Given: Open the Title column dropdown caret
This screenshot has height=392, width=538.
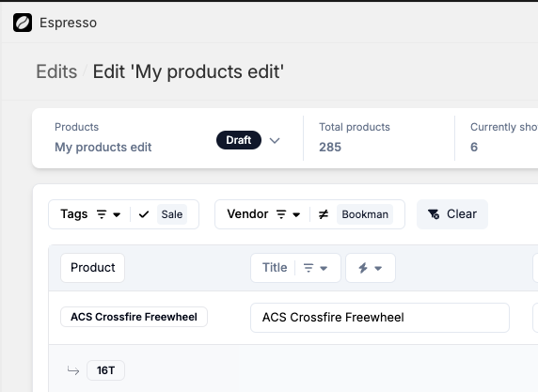Looking at the screenshot, I should point(324,268).
